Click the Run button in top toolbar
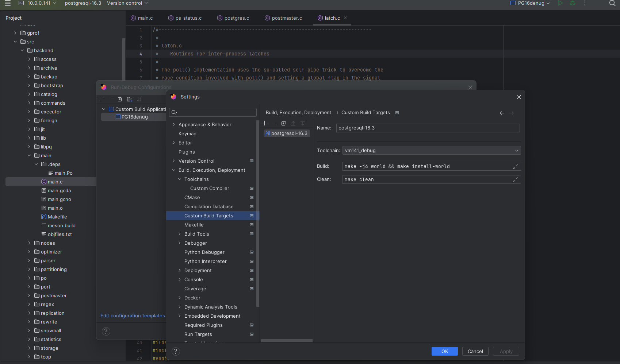 click(560, 3)
